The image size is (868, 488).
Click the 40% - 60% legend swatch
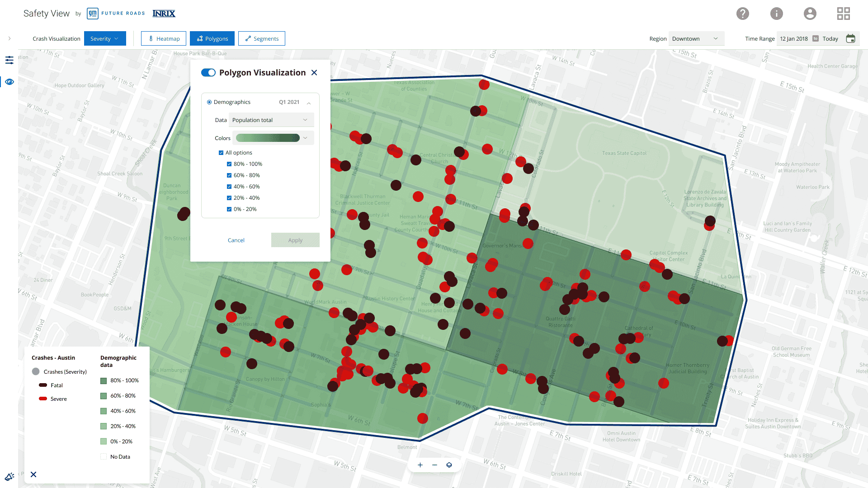point(104,411)
